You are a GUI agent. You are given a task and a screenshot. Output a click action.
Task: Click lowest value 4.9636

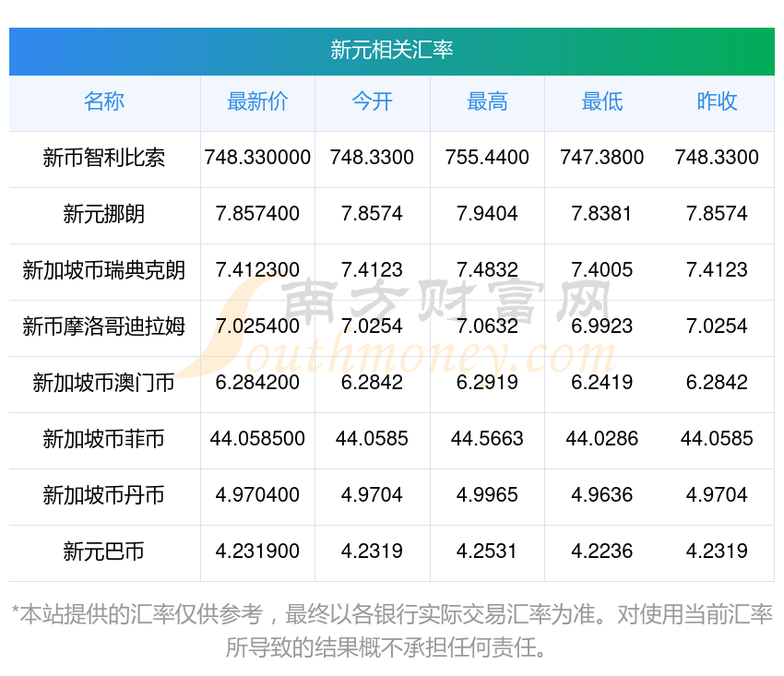602,495
